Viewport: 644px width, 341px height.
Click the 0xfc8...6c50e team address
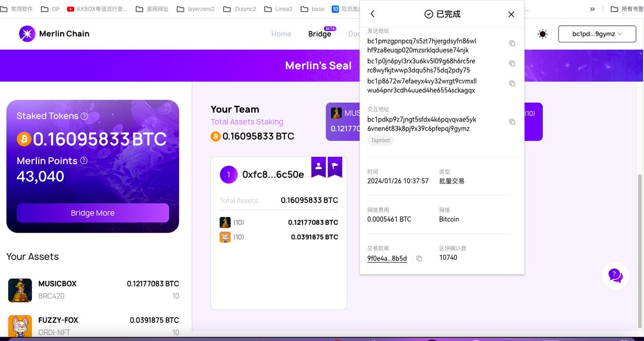(273, 175)
